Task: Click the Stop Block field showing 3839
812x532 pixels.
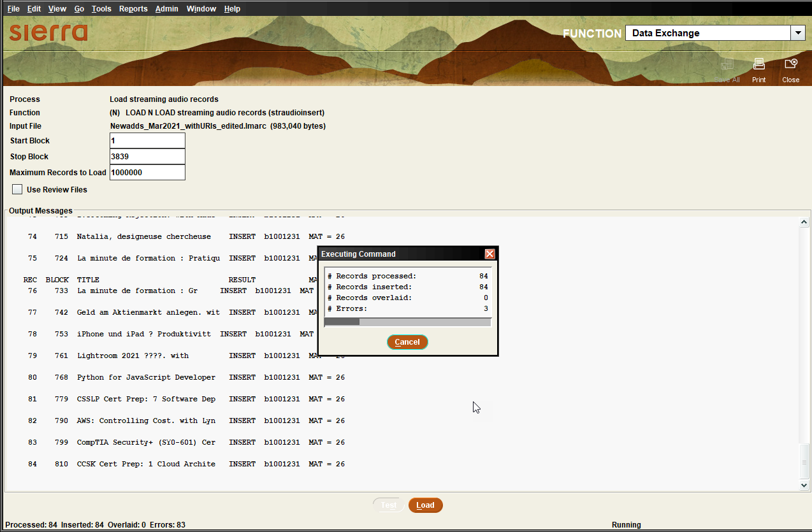Action: tap(147, 157)
